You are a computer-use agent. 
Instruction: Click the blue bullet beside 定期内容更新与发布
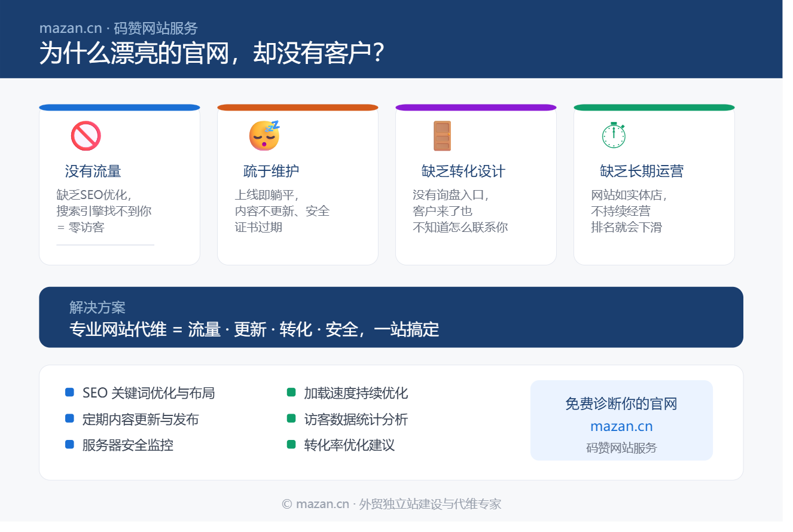point(69,418)
